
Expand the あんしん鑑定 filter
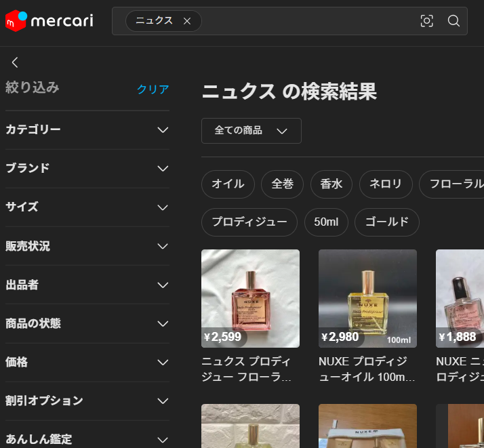(x=87, y=439)
